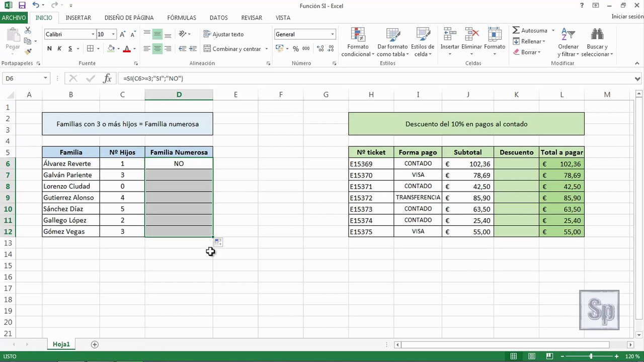
Task: Add a new sheet with the plus icon
Action: coord(95,344)
